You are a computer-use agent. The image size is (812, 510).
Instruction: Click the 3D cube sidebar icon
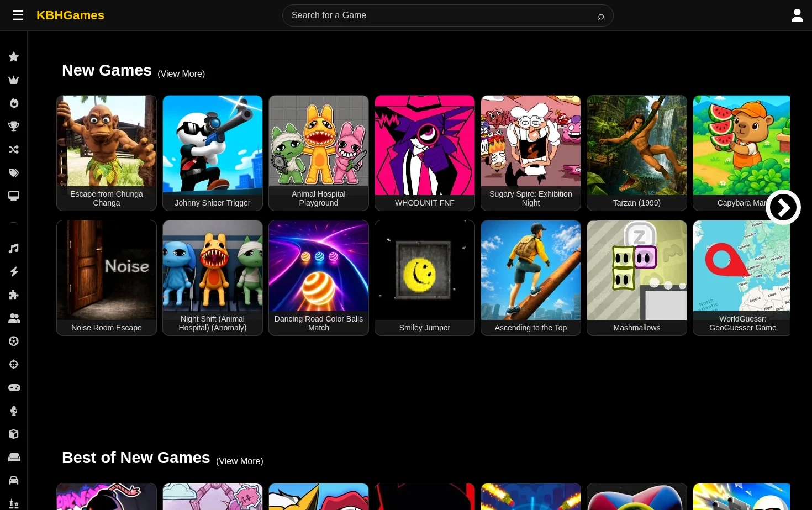coord(14,434)
